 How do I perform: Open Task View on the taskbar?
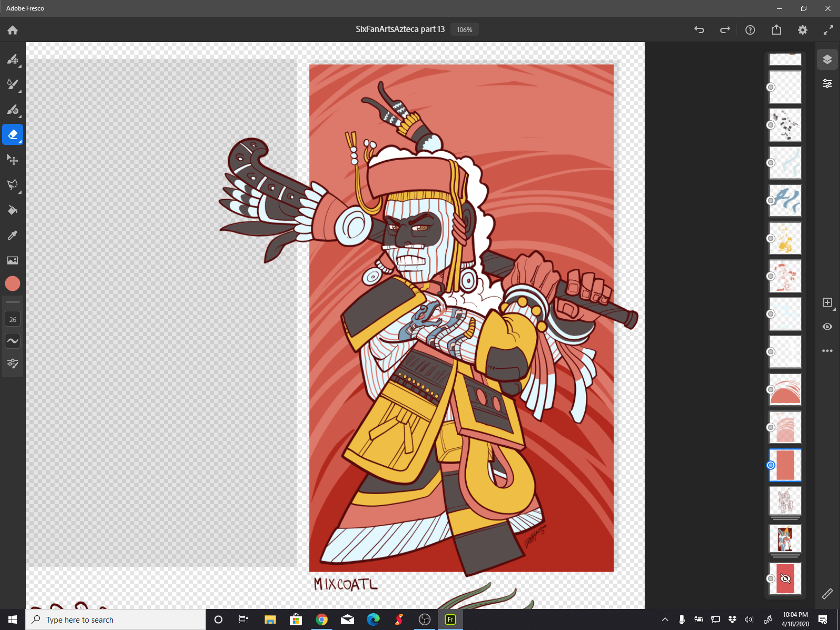(244, 619)
